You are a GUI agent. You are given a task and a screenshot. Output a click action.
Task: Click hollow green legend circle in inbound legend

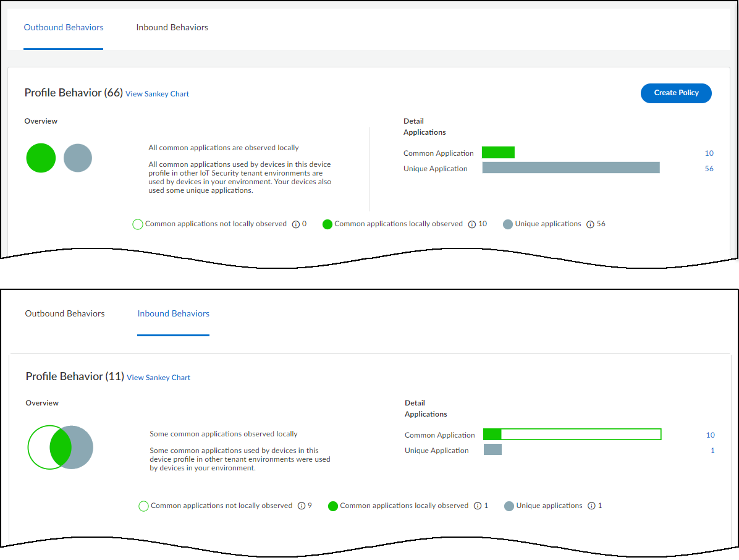coord(144,506)
